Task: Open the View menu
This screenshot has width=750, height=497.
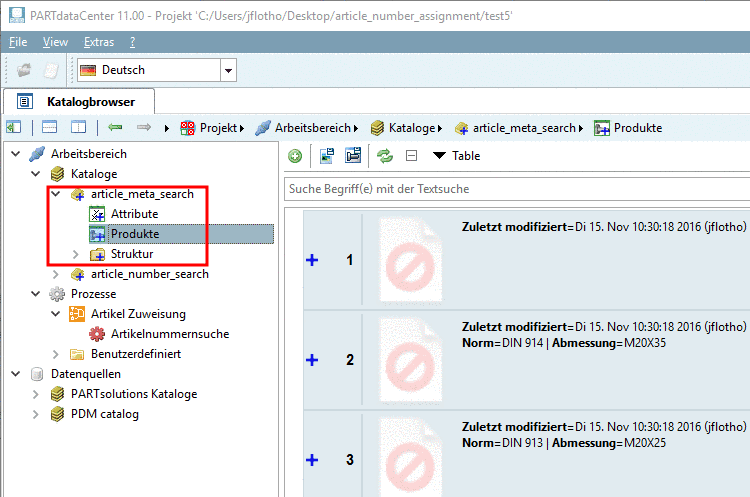Action: [x=55, y=42]
